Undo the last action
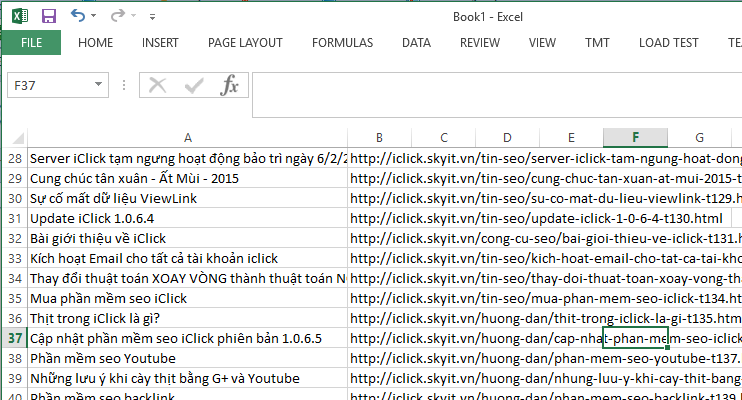Image resolution: width=742 pixels, height=400 pixels. click(x=78, y=16)
